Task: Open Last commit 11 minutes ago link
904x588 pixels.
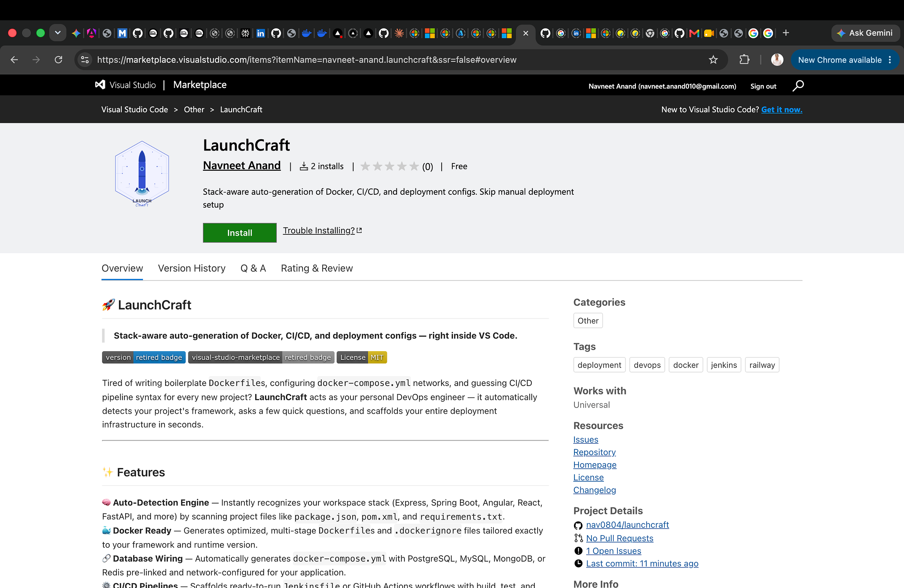Action: point(642,563)
